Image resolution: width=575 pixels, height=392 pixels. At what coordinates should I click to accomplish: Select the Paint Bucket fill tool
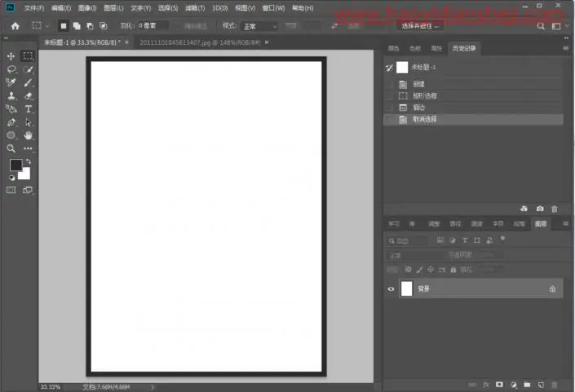pos(11,109)
